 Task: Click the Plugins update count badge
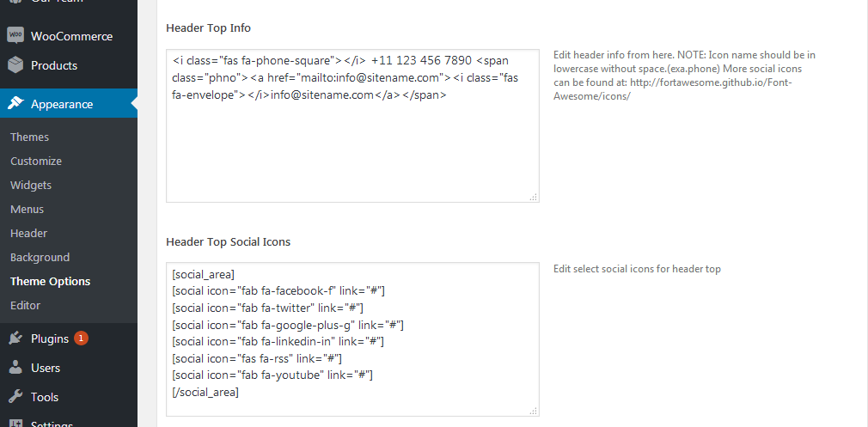[x=82, y=338]
